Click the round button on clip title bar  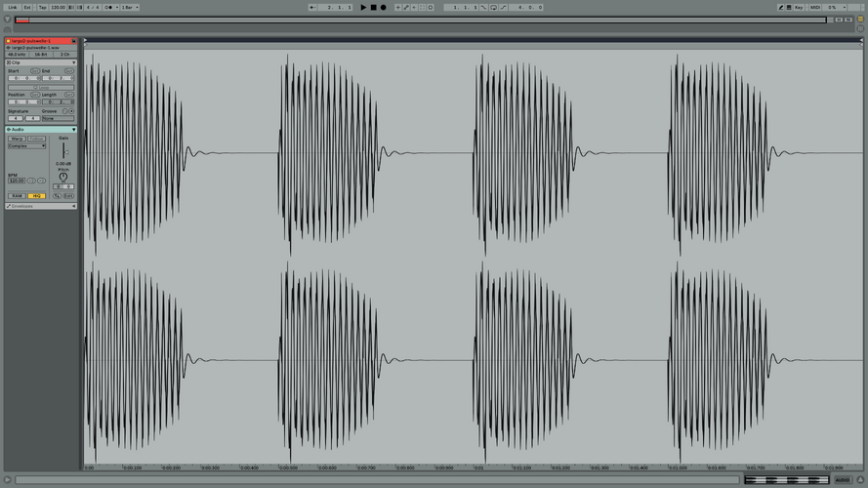pos(73,41)
